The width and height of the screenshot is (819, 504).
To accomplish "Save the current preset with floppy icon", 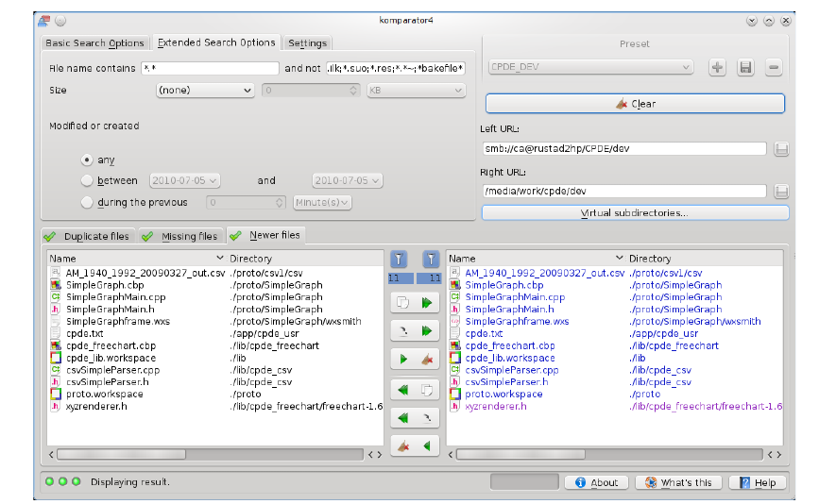I will 745,67.
